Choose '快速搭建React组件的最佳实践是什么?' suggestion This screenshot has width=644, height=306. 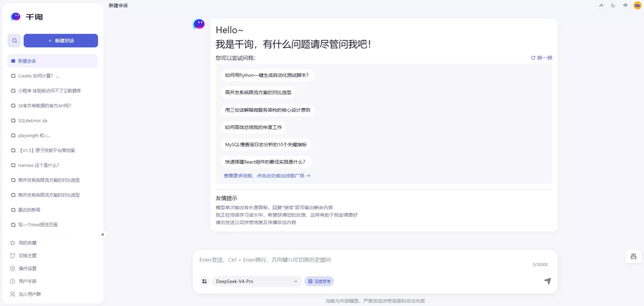pyautogui.click(x=266, y=162)
